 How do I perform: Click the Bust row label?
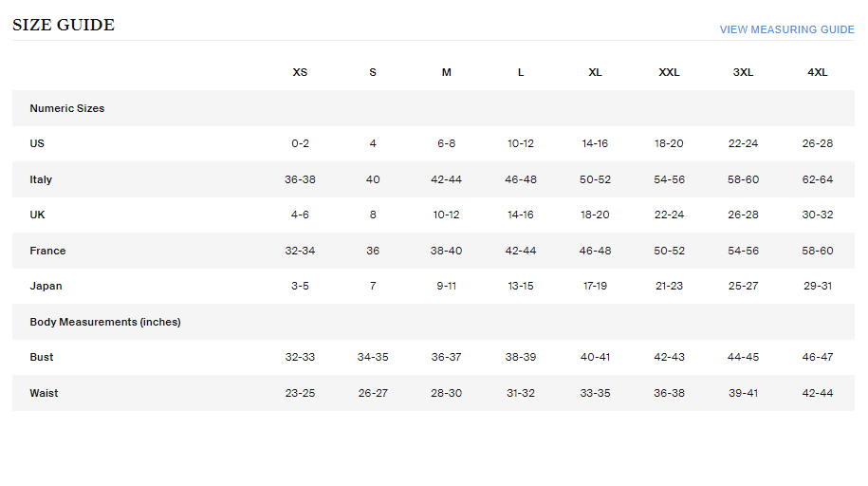pyautogui.click(x=42, y=357)
